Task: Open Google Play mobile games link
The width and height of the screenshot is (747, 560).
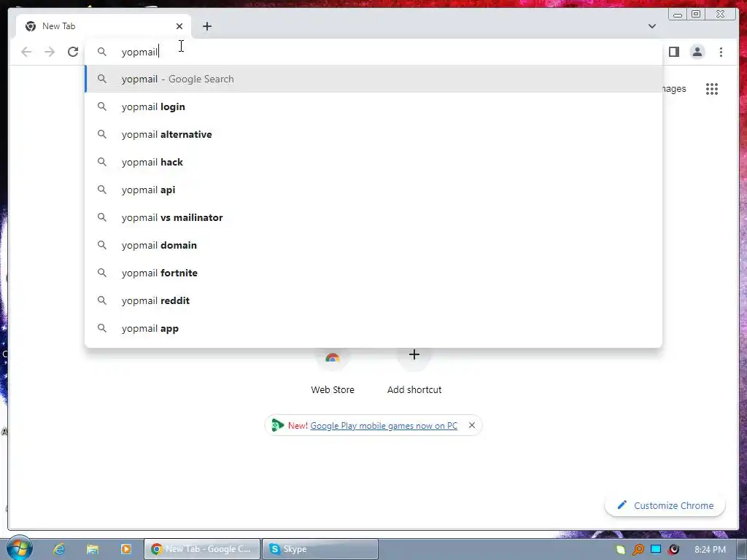Action: point(384,425)
